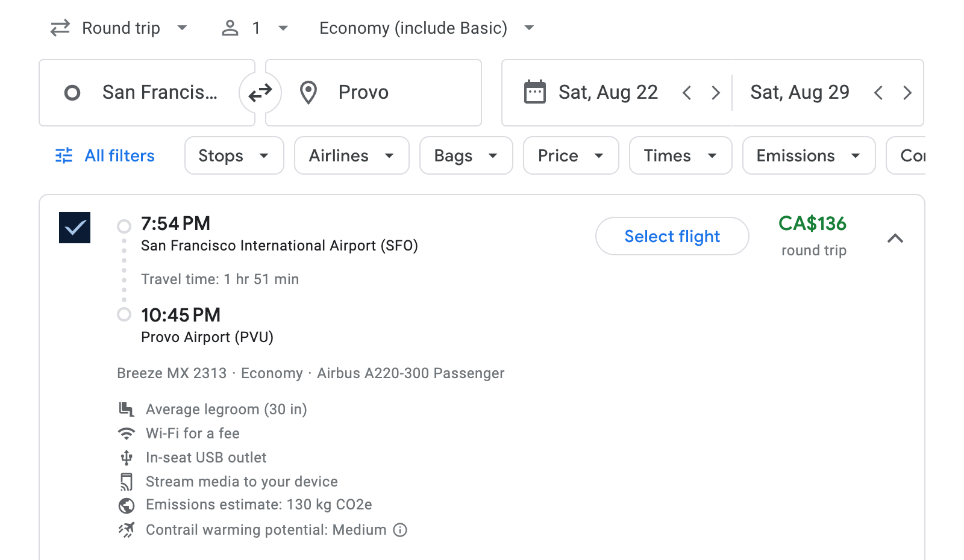Click the swap origin and destination icon
This screenshot has height=560, width=964.
click(260, 92)
